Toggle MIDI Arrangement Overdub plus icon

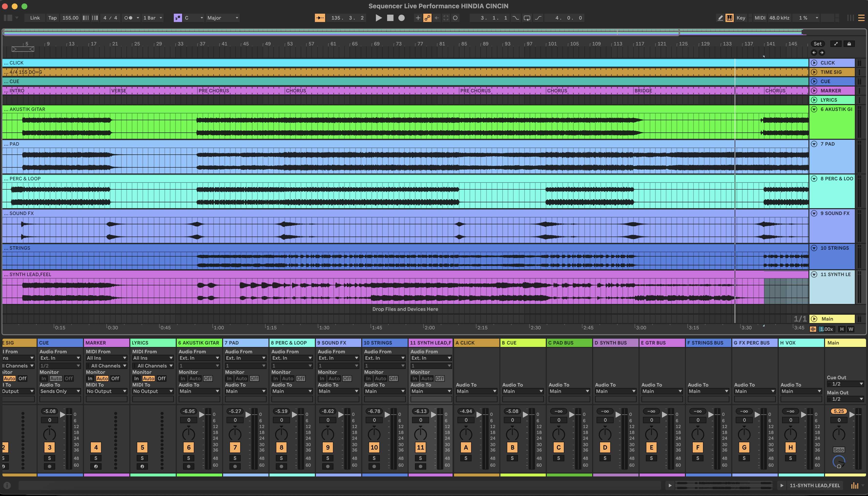click(x=418, y=18)
